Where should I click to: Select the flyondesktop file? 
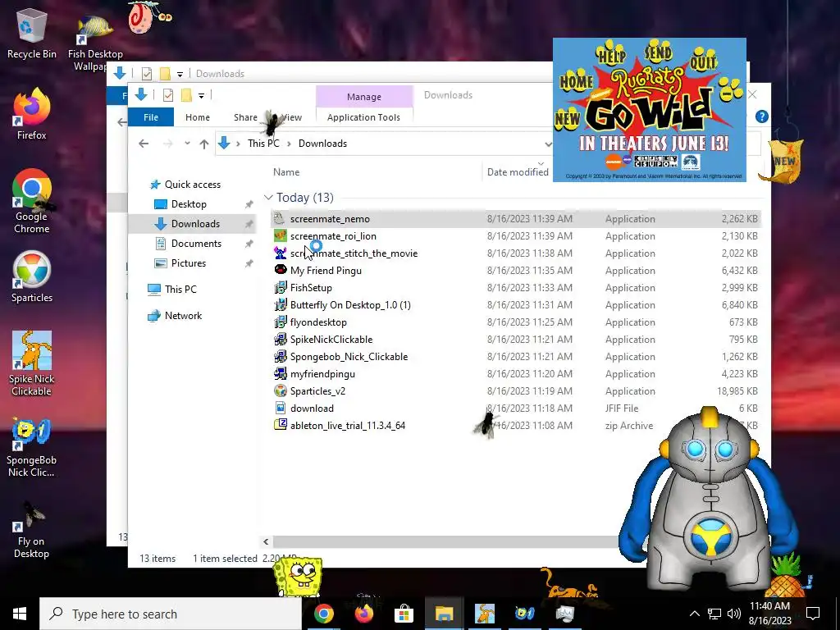point(318,322)
